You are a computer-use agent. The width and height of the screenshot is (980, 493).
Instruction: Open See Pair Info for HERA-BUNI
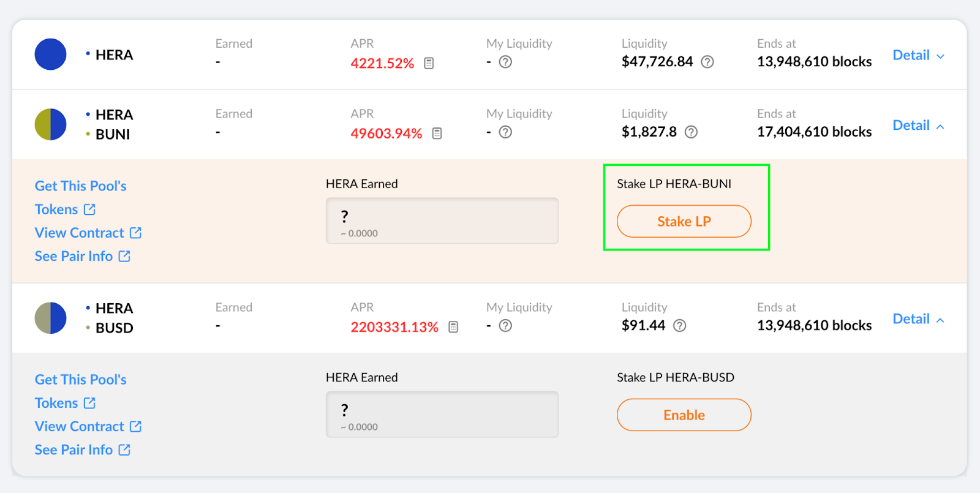[82, 257]
